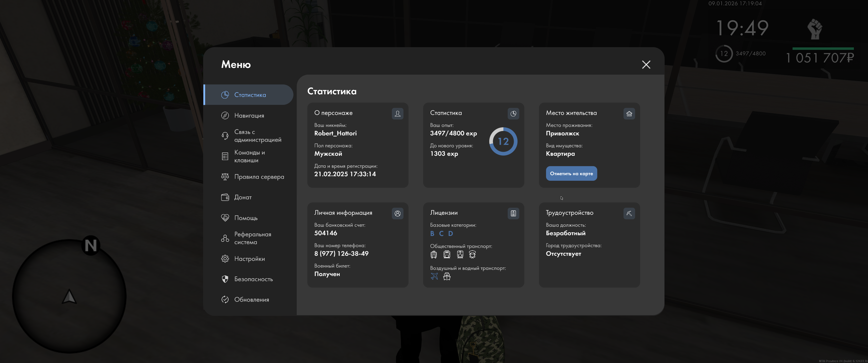Open the Донат section
868x363 pixels.
(242, 197)
